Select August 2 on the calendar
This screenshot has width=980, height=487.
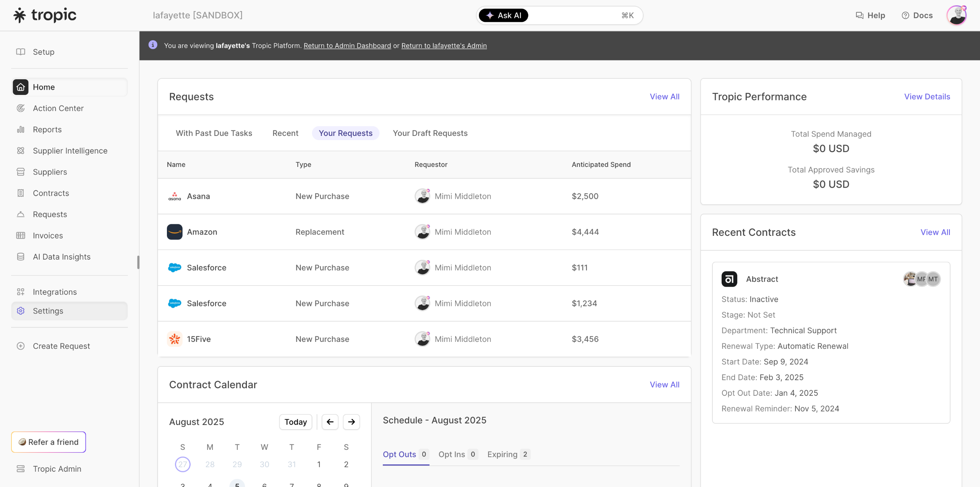tap(346, 464)
